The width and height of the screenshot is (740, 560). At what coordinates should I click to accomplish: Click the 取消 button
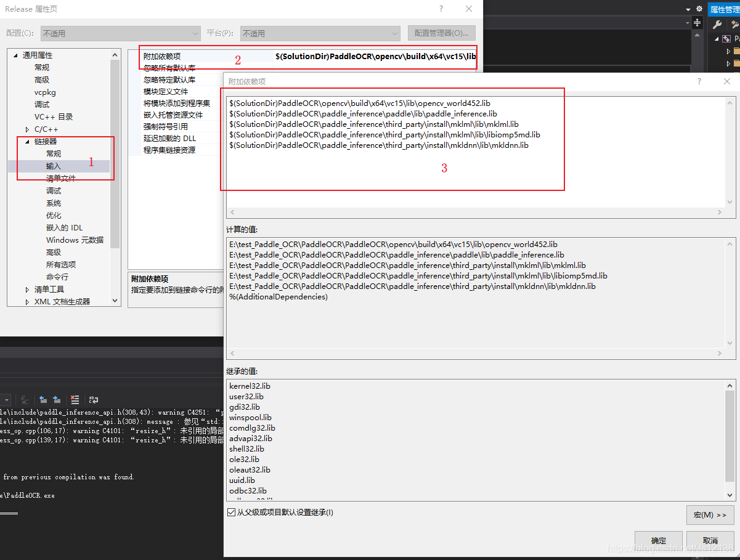[710, 540]
